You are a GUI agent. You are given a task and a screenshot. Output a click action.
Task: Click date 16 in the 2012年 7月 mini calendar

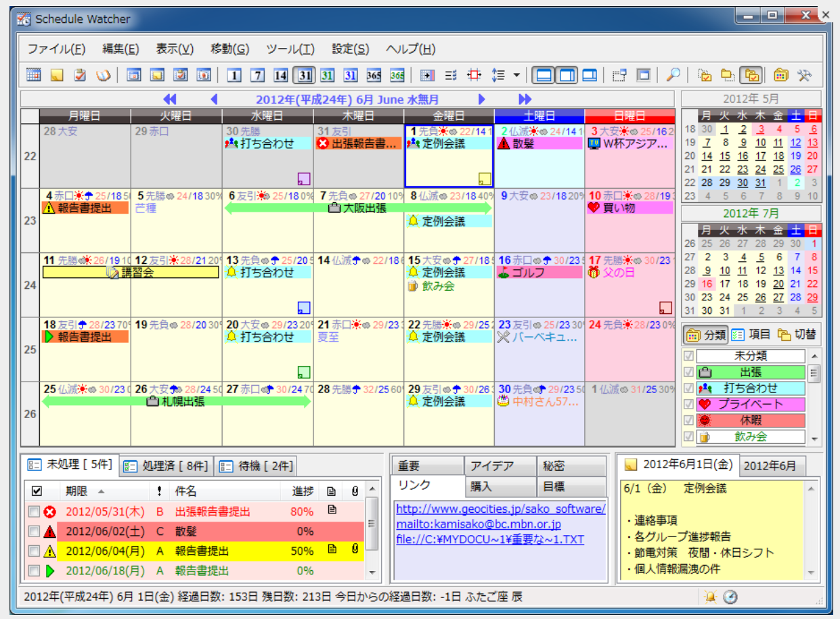tap(705, 285)
